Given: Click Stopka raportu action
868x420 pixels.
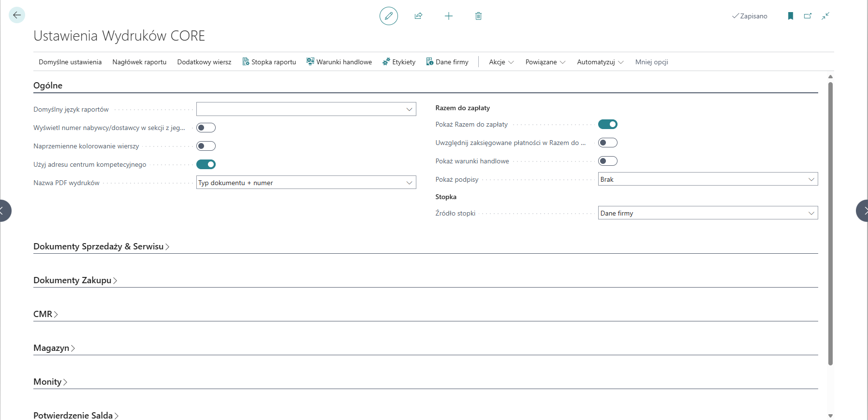Looking at the screenshot, I should 269,62.
